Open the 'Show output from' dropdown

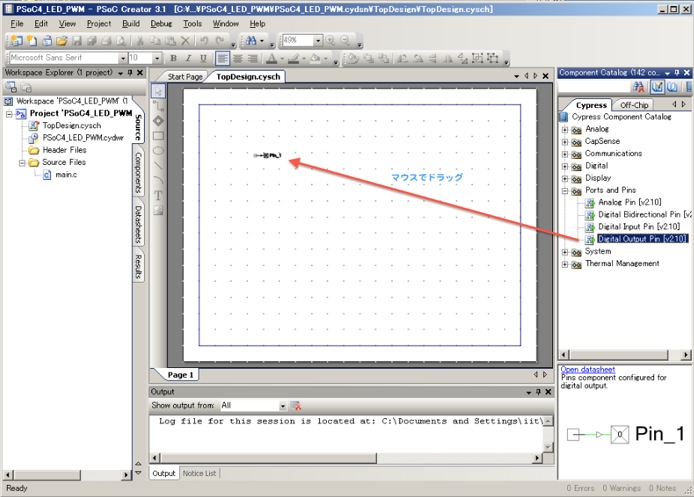point(283,406)
